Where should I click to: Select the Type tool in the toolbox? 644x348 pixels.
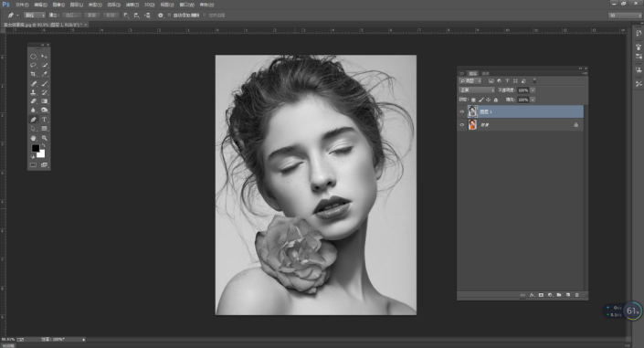pos(45,120)
